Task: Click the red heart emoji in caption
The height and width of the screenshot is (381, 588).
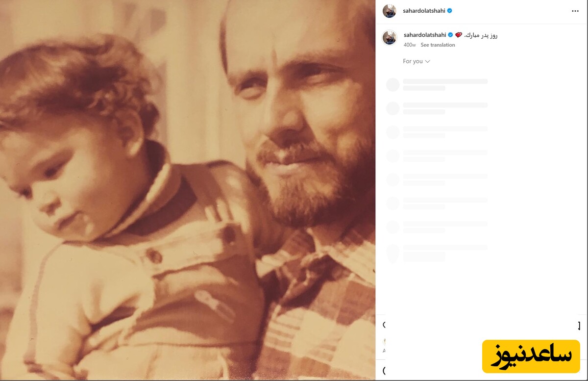Action: point(459,35)
